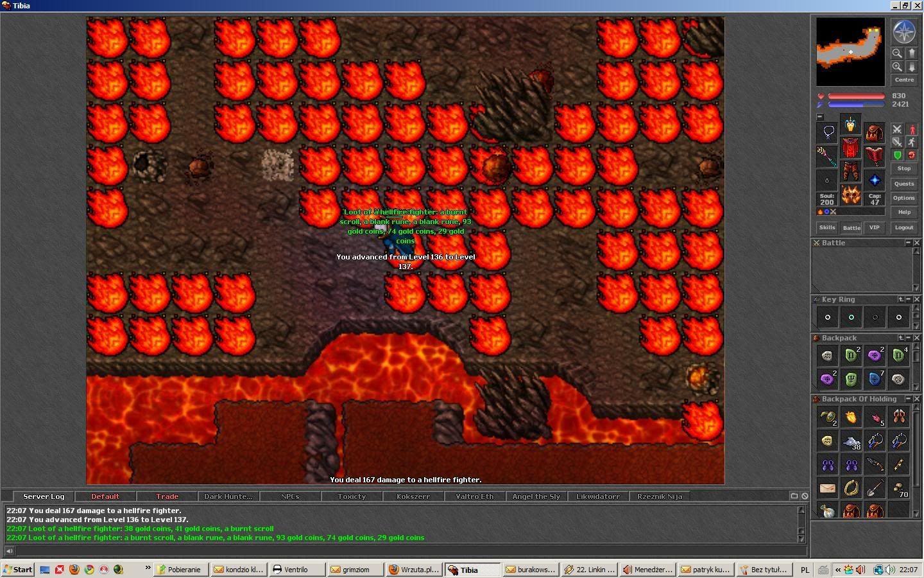Move minimap one floor up
Viewport: 924px width, 578px height.
911,53
